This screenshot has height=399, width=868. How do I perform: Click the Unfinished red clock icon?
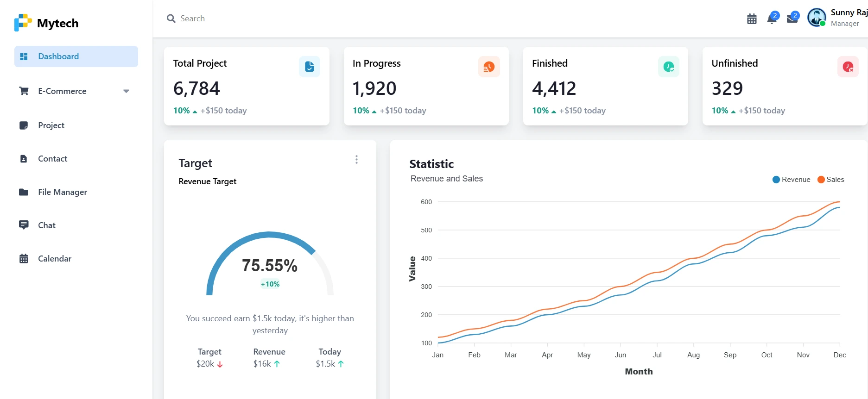(x=848, y=67)
